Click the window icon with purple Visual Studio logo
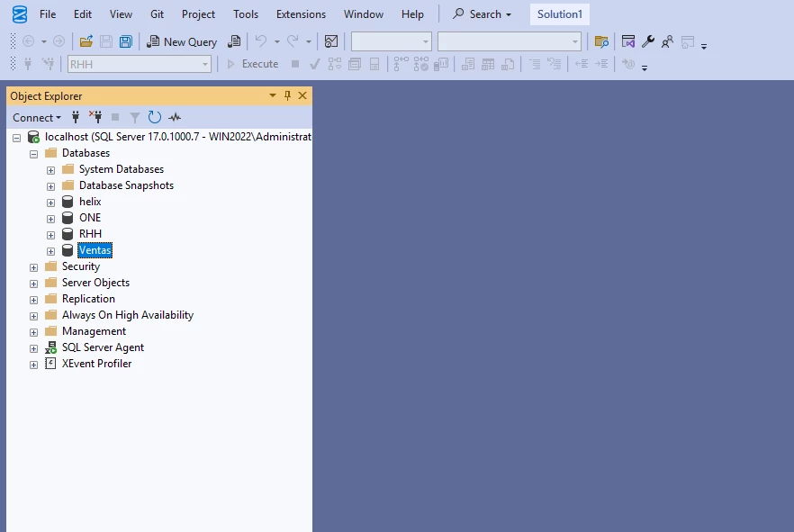The height and width of the screenshot is (532, 794). pyautogui.click(x=628, y=41)
